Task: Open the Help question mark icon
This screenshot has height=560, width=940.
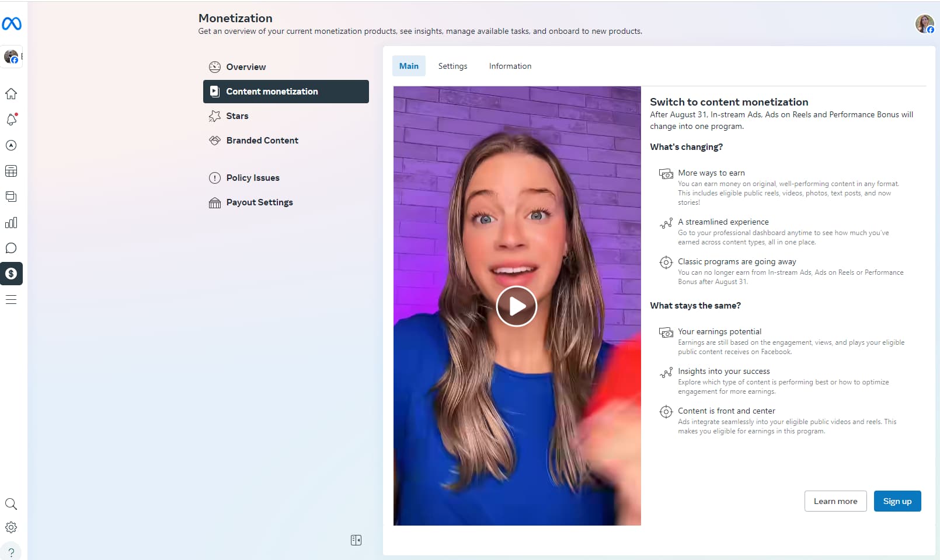Action: pyautogui.click(x=11, y=552)
